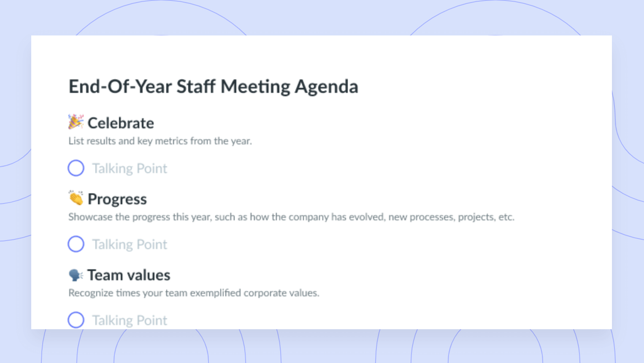
Task: Click the 'List results and key metrics' description
Action: [x=160, y=141]
